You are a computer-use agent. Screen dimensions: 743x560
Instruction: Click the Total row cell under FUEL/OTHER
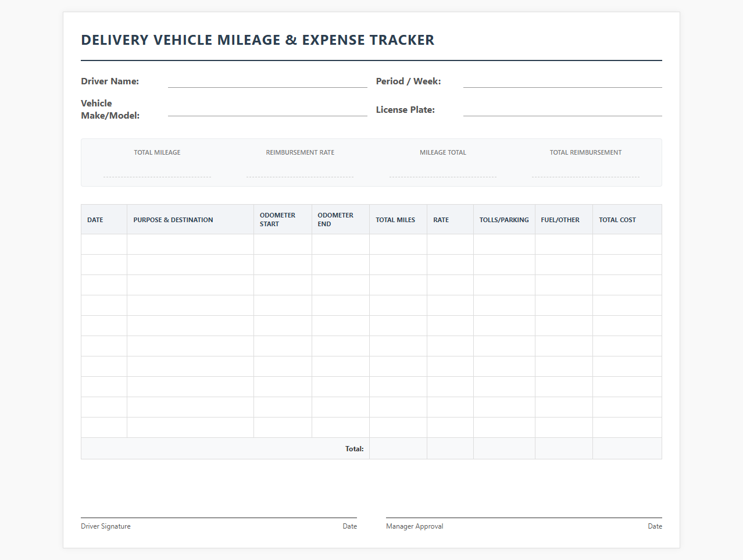(x=564, y=448)
